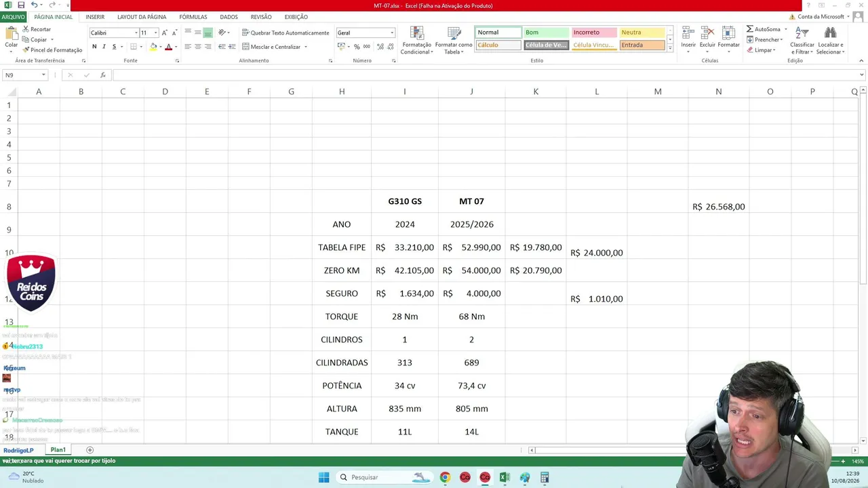Open Formatação Condicional menu

pyautogui.click(x=416, y=41)
